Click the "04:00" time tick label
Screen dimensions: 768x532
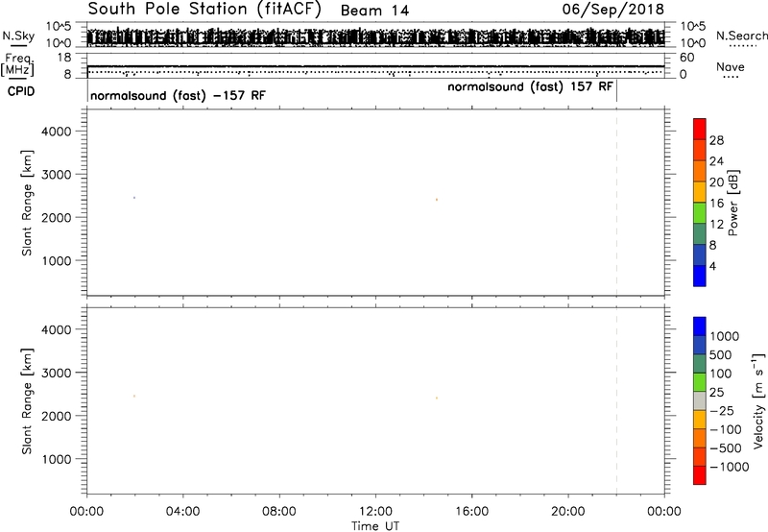pyautogui.click(x=182, y=512)
